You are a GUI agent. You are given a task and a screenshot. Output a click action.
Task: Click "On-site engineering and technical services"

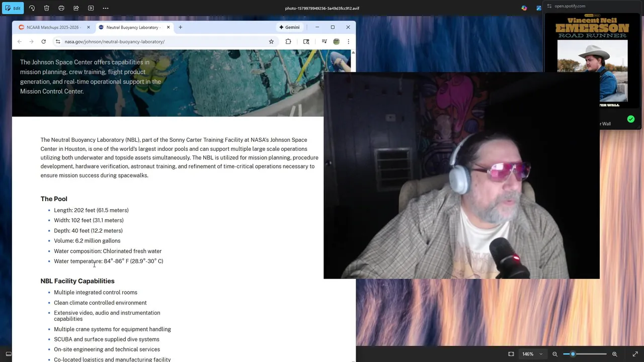pos(107,350)
